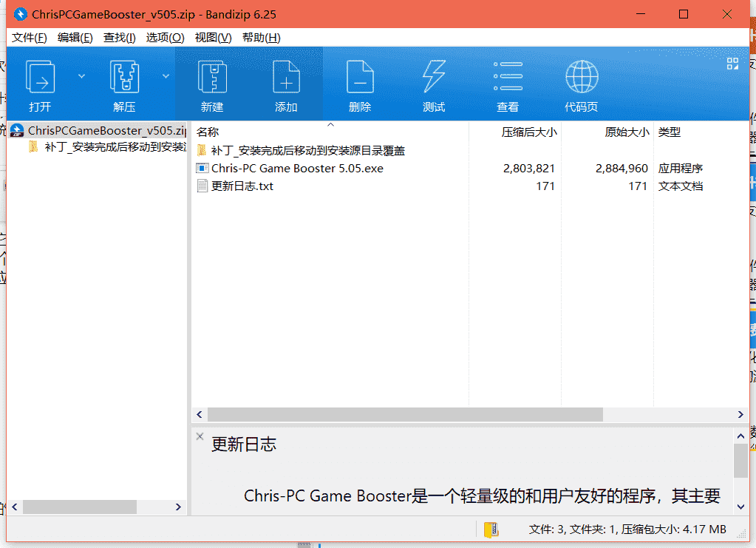Click the 应用程序 type cell
This screenshot has width=756, height=548.
point(681,169)
